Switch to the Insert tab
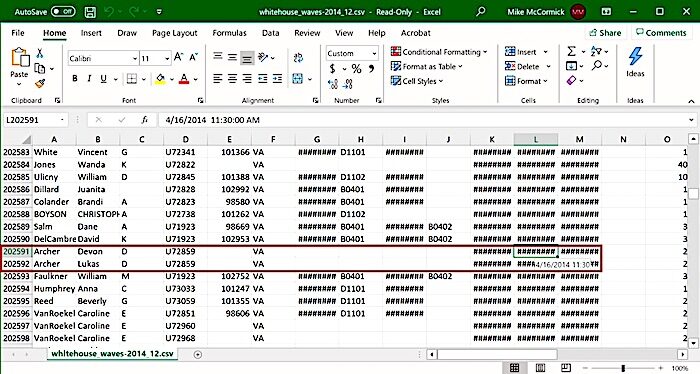Image resolution: width=700 pixels, height=374 pixels. [91, 33]
